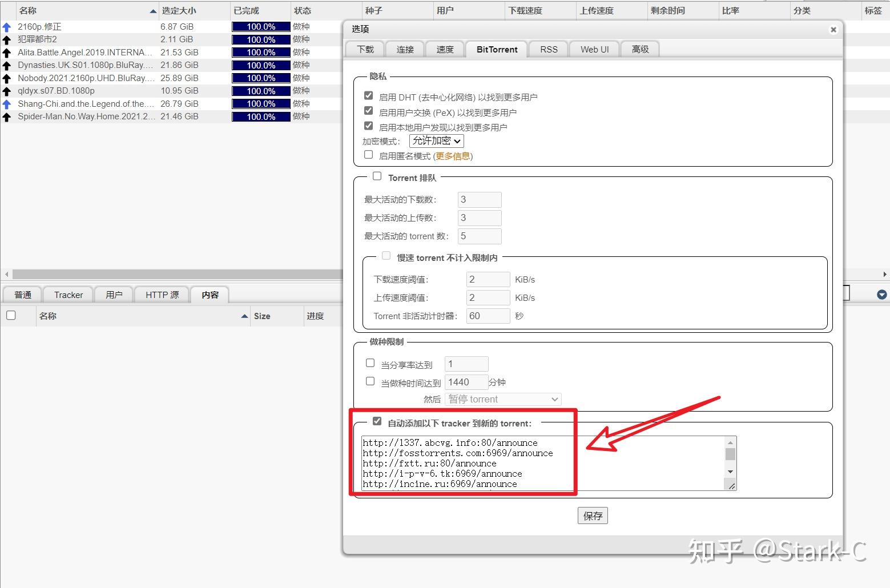The image size is (890, 588).
Task: Click the up arrow of the tracker list scrollbar
Action: click(730, 442)
